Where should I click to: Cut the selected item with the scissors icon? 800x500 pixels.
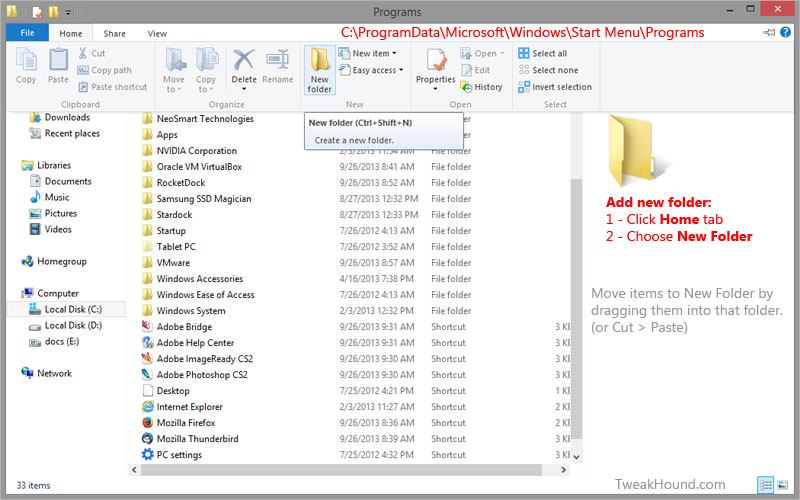coord(83,53)
